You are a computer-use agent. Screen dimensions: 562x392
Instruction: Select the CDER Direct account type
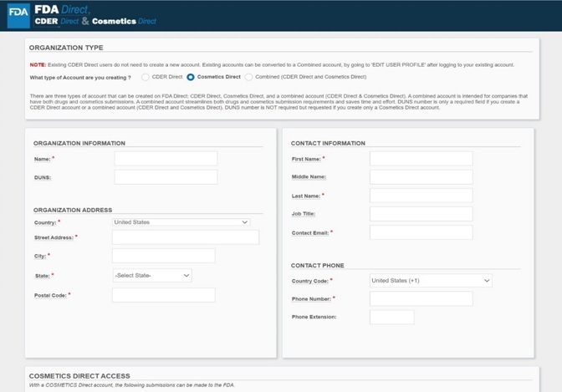[146, 77]
